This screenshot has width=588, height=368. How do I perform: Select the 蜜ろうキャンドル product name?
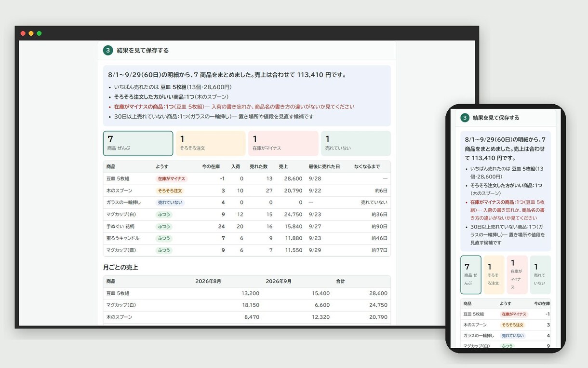point(123,238)
